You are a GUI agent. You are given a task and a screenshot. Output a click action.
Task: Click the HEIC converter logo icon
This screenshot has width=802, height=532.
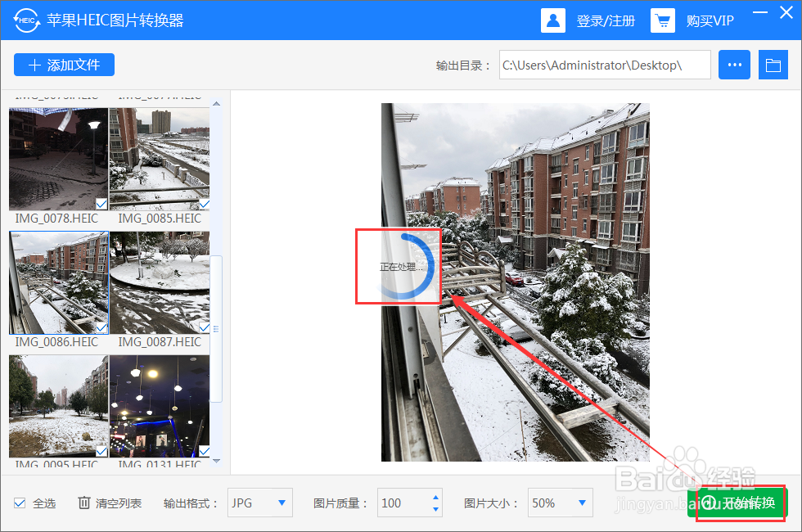coord(26,20)
